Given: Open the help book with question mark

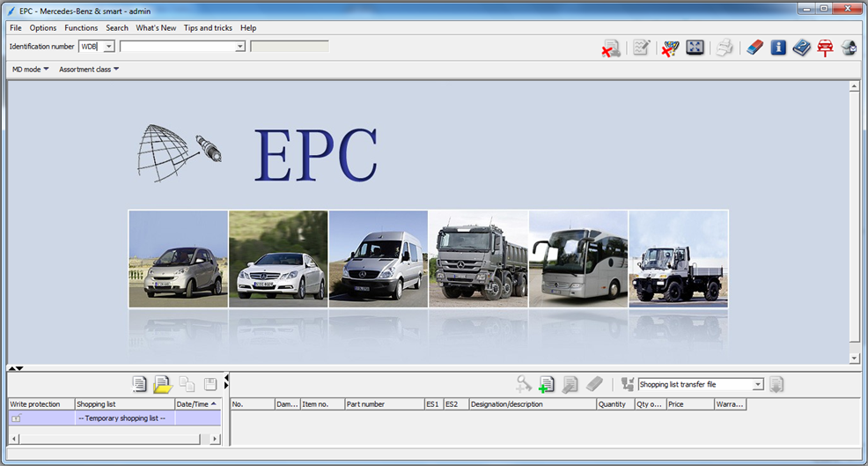Looking at the screenshot, I should click(802, 48).
